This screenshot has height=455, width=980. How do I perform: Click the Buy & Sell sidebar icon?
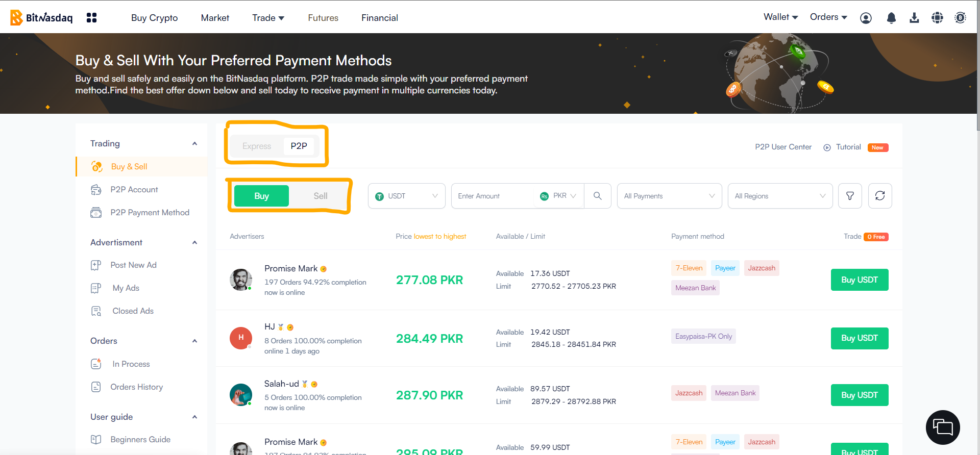[x=96, y=167]
